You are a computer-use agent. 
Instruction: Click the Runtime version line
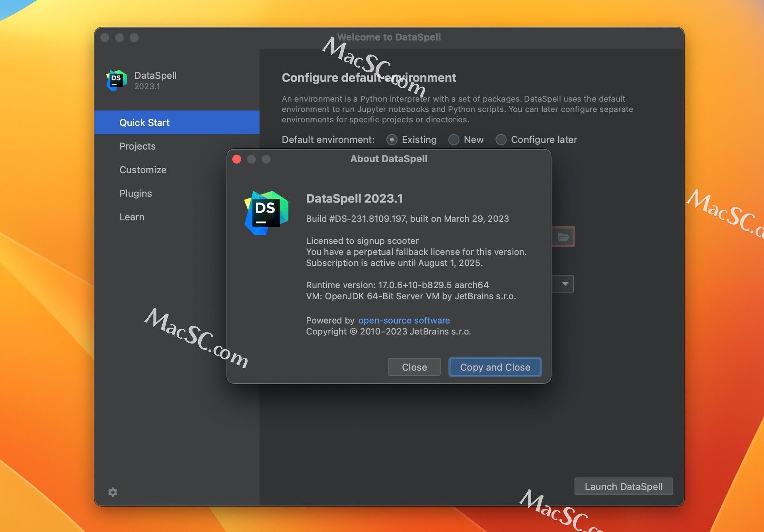click(x=397, y=285)
